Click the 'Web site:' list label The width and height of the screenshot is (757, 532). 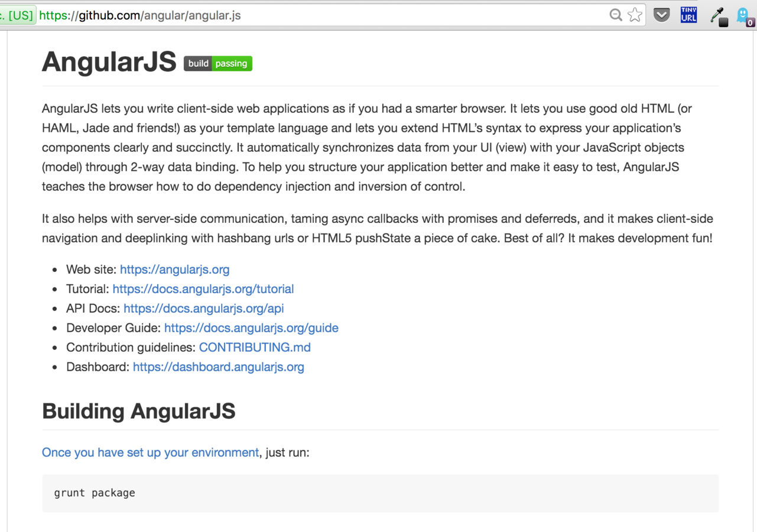tap(92, 270)
